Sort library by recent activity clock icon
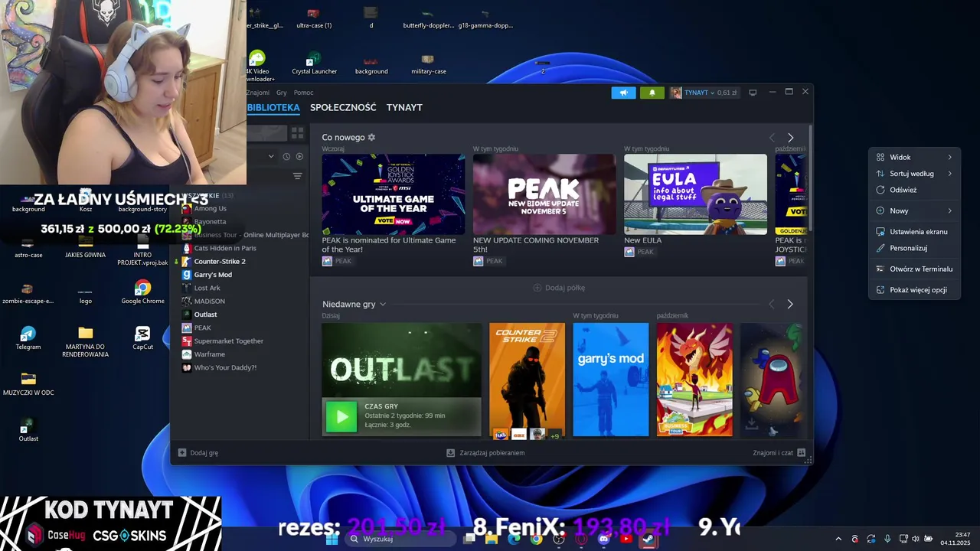980x551 pixels. pos(286,156)
